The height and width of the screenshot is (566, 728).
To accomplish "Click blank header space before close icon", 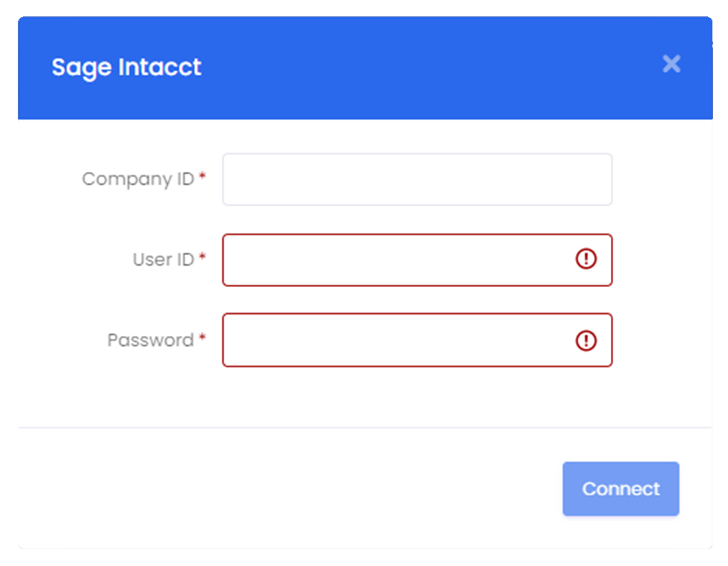I will pyautogui.click(x=431, y=68).
